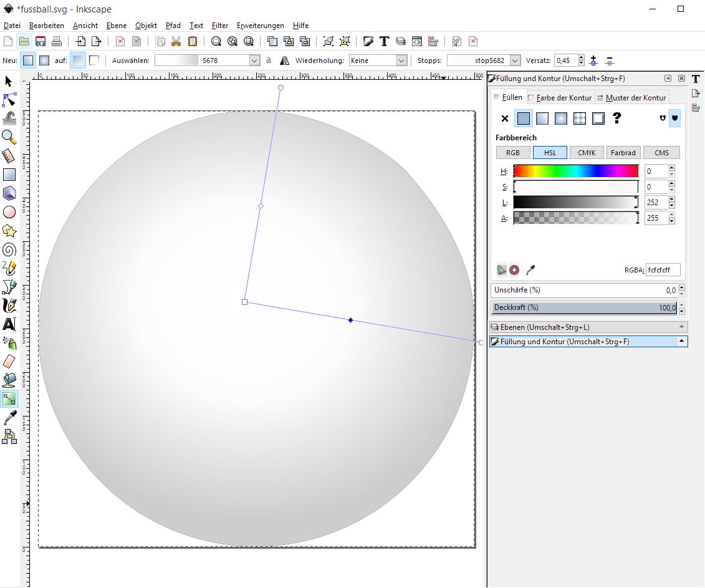Click the Farbrad button
Viewport: 705px width, 588px height.
(x=623, y=153)
